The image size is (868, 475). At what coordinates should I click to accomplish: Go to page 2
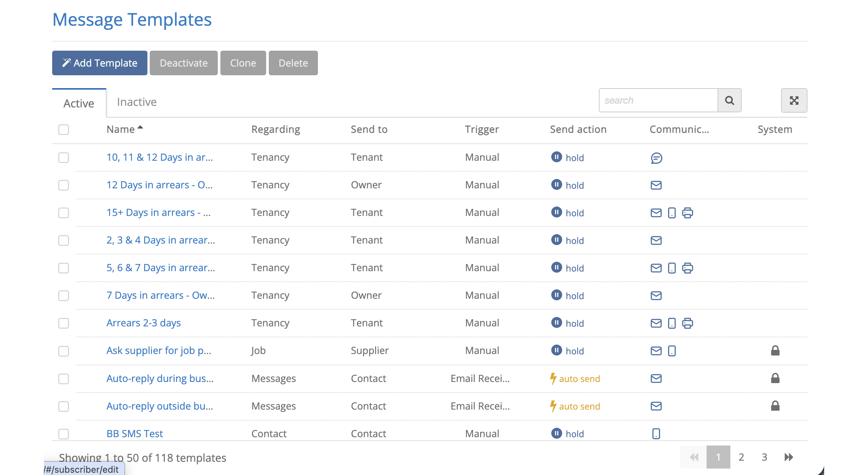tap(741, 457)
